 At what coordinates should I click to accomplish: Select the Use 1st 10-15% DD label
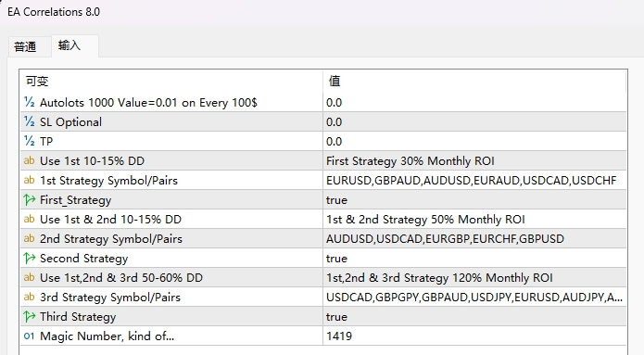tap(92, 160)
